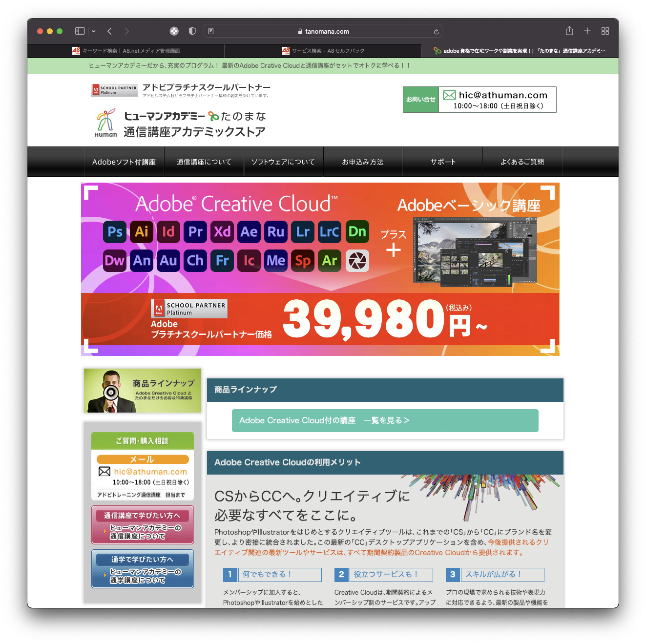Click the camera shutter app icon in banner
Screen dimensions: 646x644
(x=357, y=260)
